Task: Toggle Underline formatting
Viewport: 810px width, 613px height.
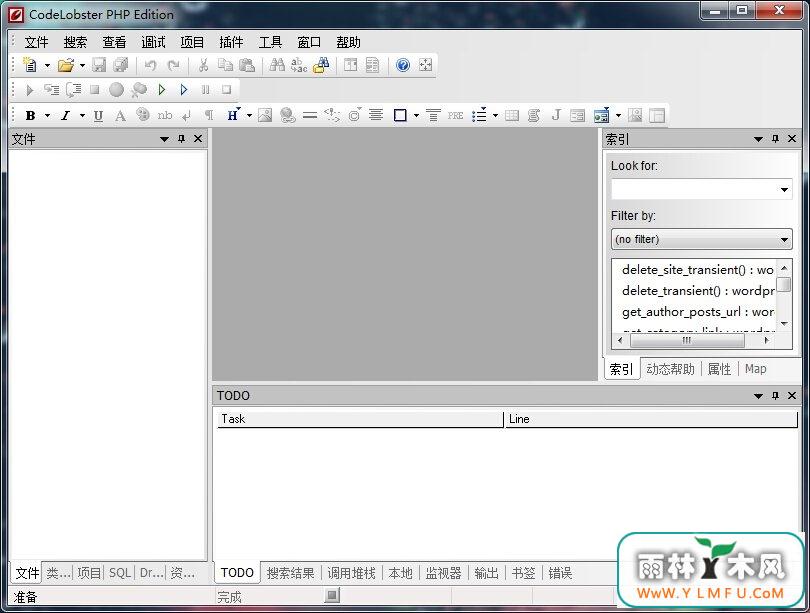Action: [98, 116]
